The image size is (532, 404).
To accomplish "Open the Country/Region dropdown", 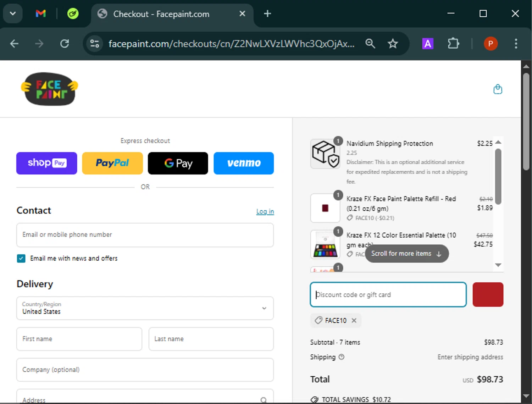I will (x=145, y=308).
